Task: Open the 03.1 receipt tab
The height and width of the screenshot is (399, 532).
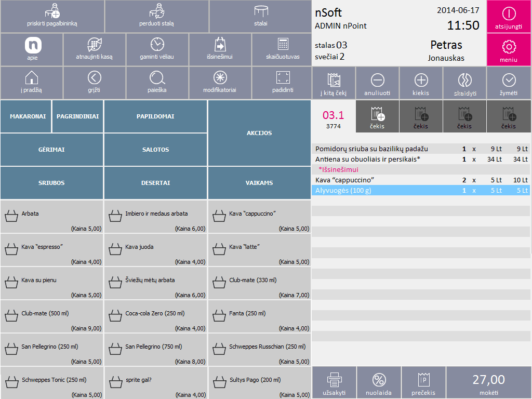Action: [333, 116]
